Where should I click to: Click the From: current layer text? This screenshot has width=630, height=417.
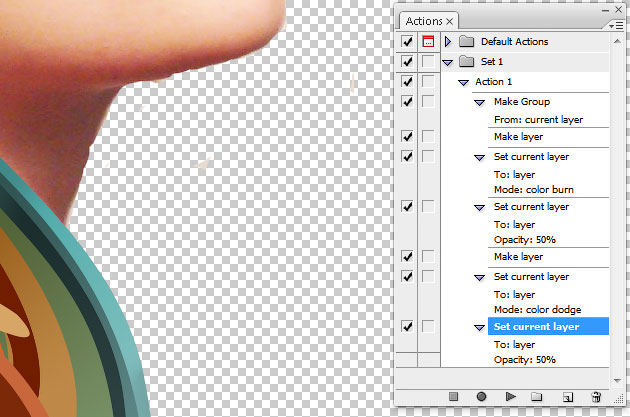click(x=538, y=120)
